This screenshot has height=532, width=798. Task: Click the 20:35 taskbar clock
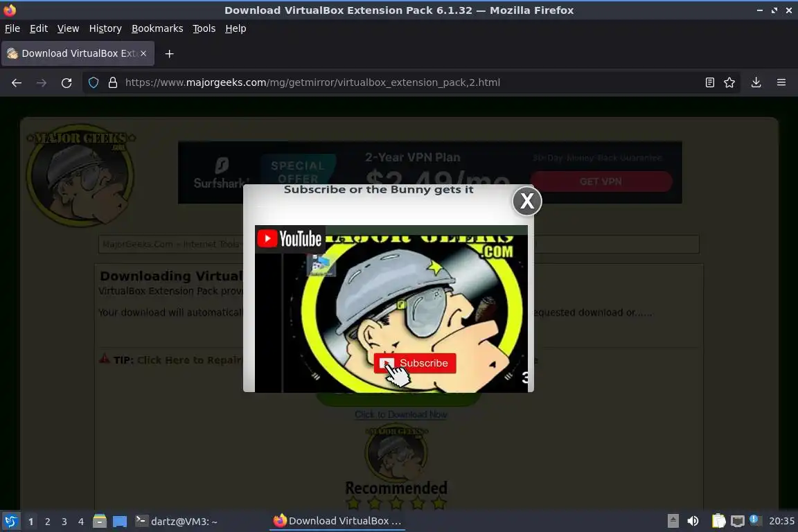point(781,521)
